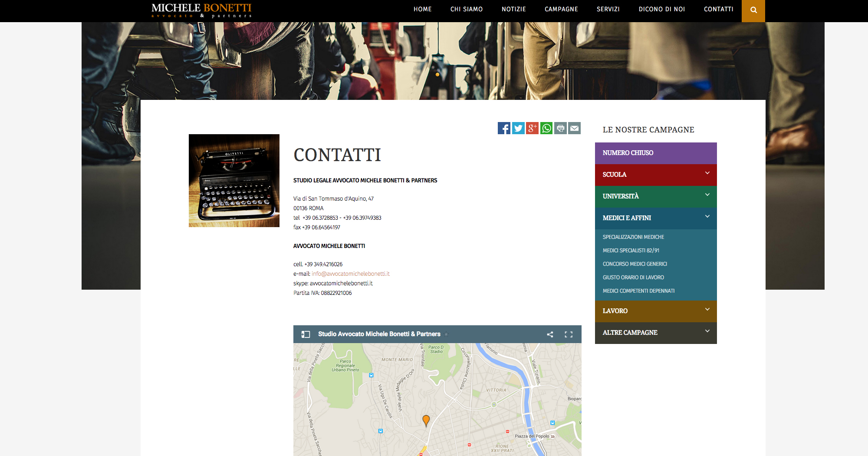
Task: Share page on Twitter
Action: [518, 128]
